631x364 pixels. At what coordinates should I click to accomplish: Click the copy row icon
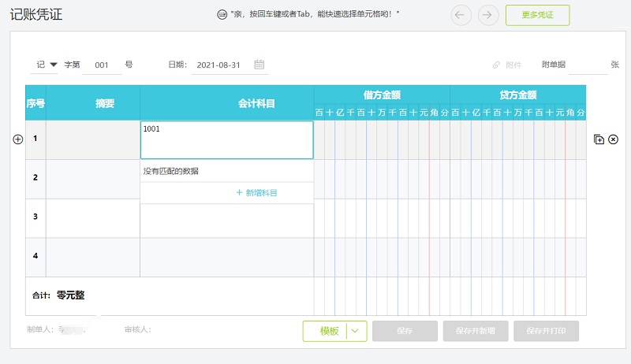(599, 139)
